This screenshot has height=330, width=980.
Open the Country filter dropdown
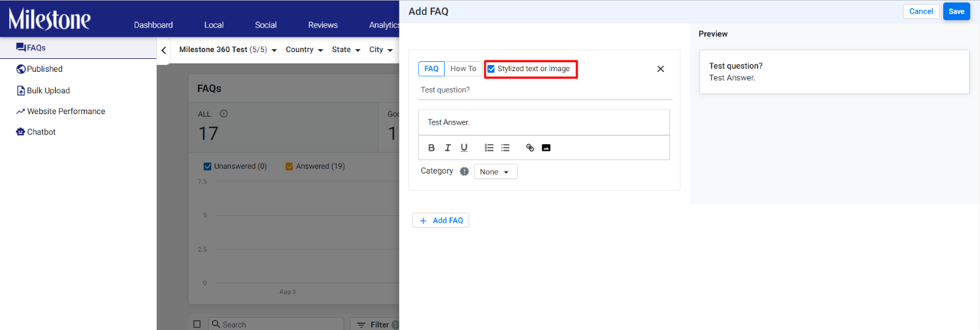pos(304,50)
